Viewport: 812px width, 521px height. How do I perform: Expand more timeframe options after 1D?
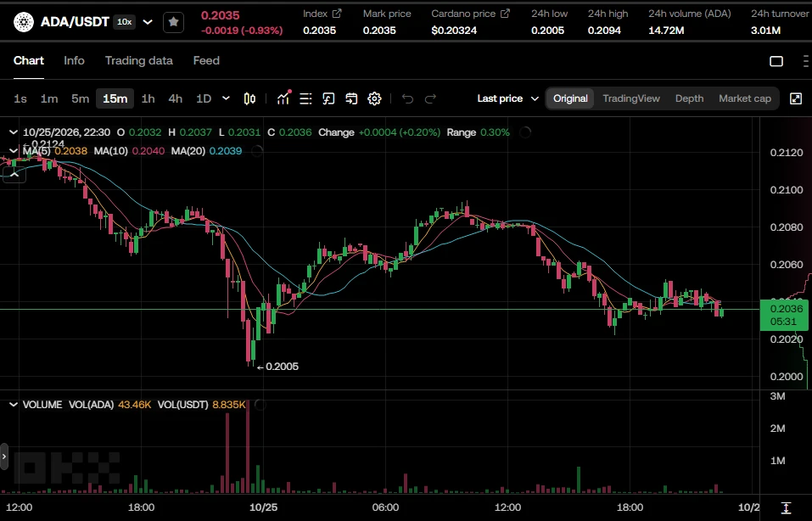(x=226, y=98)
